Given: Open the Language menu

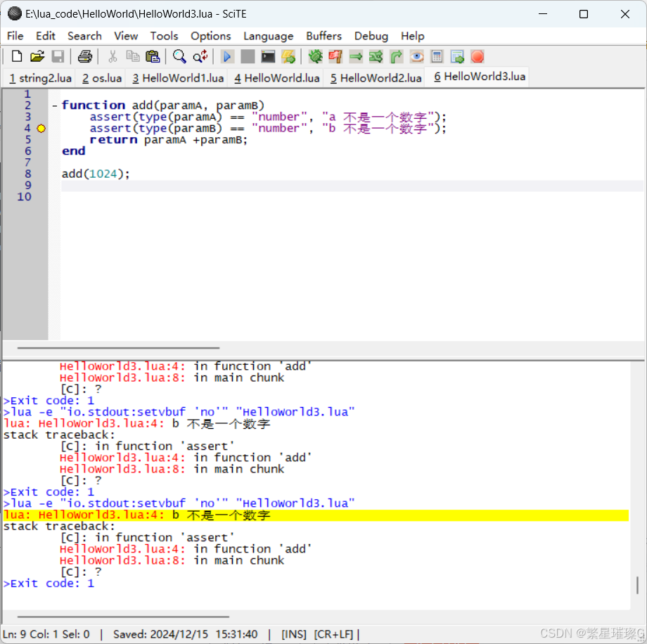Looking at the screenshot, I should 268,37.
